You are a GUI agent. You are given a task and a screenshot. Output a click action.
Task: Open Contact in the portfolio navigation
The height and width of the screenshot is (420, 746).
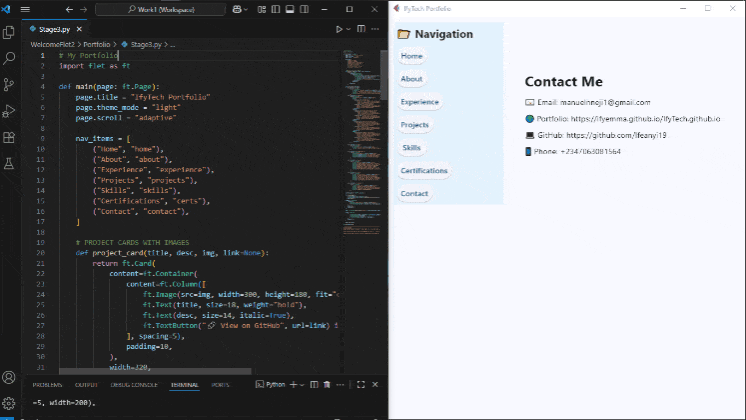point(414,194)
